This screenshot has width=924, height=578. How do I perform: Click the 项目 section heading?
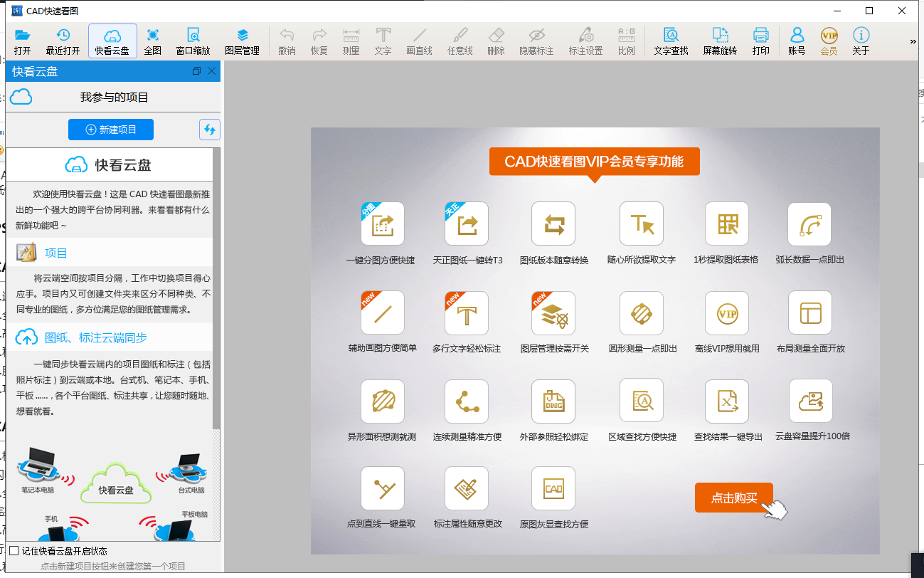[56, 253]
